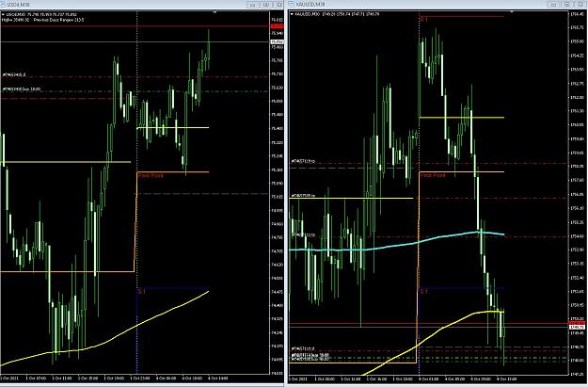The width and height of the screenshot is (588, 387).
Task: Click the white current price tag on XAUUSD axis
Action: [x=577, y=328]
